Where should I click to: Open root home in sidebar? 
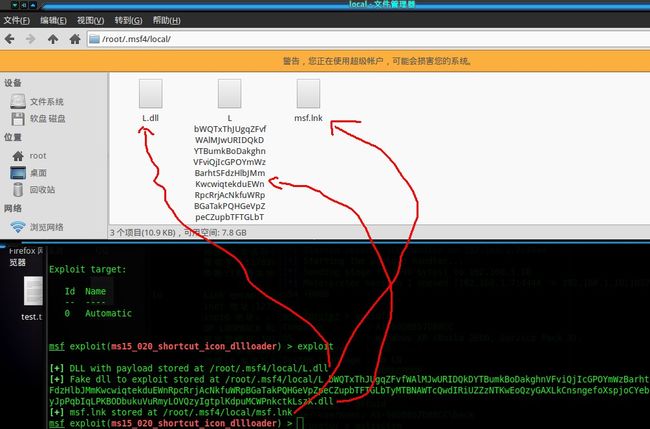[x=29, y=156]
